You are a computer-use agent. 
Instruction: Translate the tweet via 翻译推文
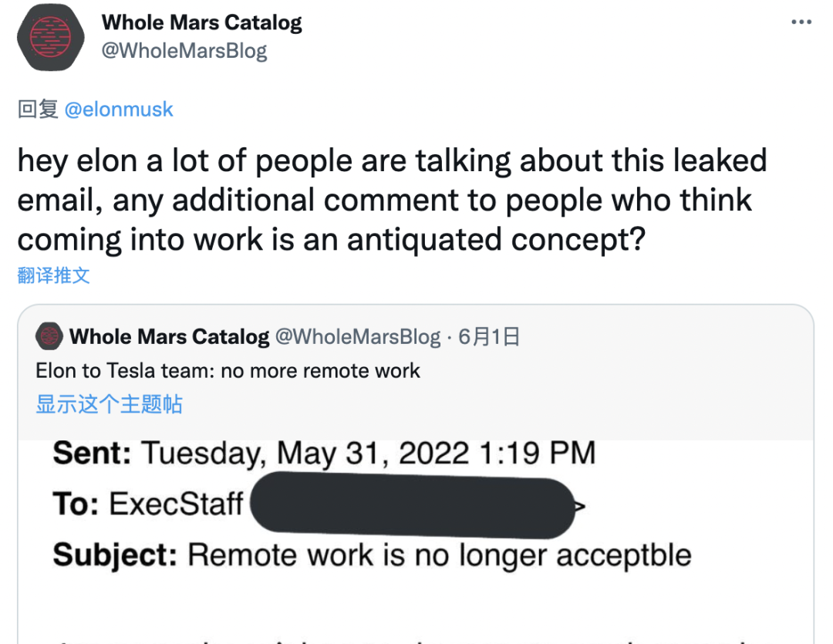coord(53,275)
